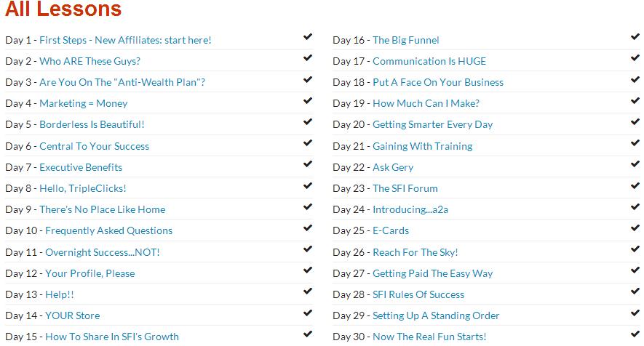Go to Frequently Asked Questions lesson
The height and width of the screenshot is (346, 644).
[x=109, y=230]
